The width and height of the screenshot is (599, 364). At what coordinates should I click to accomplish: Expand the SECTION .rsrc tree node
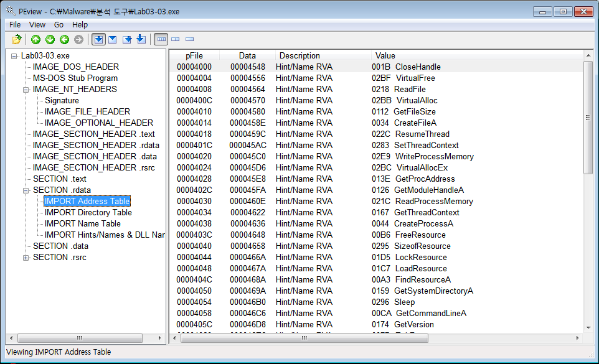[26, 258]
